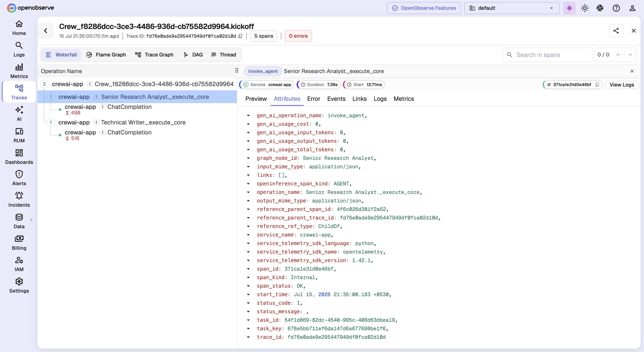The width and height of the screenshot is (644, 352).
Task: Click the share trace icon
Action: tap(616, 30)
